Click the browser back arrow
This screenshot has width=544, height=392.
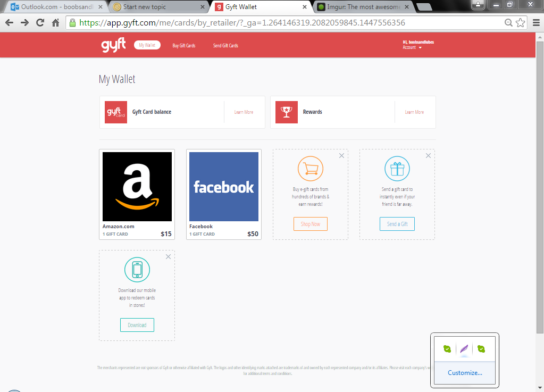coord(10,23)
